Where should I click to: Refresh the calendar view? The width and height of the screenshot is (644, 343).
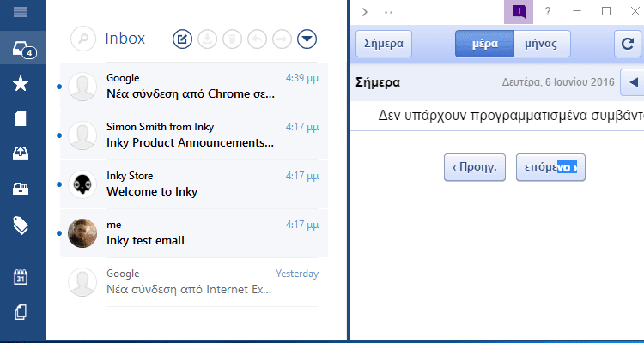(628, 44)
